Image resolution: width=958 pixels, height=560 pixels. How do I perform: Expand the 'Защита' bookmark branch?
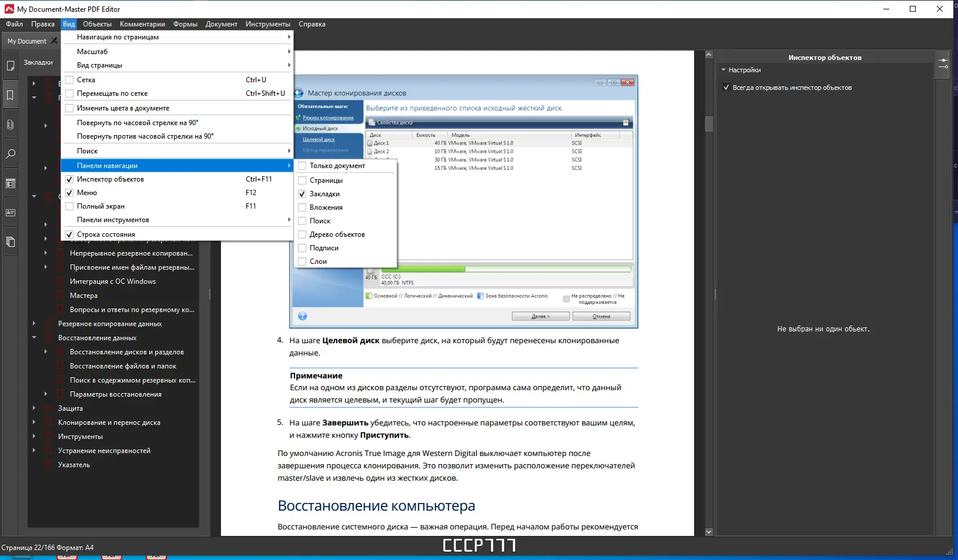tap(35, 408)
